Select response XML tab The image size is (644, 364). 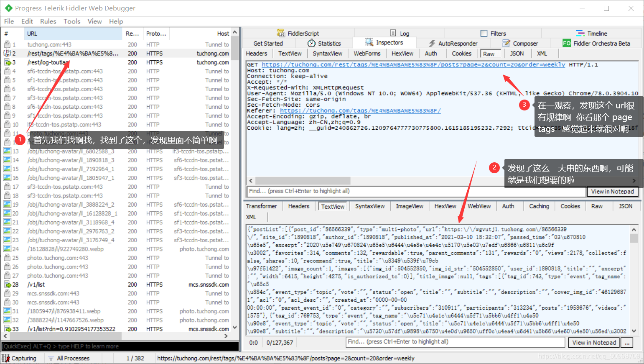251,217
